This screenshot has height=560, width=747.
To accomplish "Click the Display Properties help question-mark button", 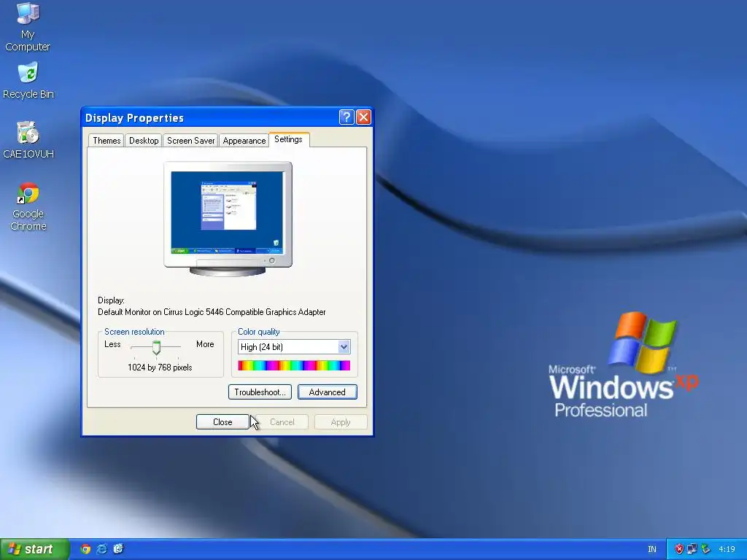I will (347, 117).
